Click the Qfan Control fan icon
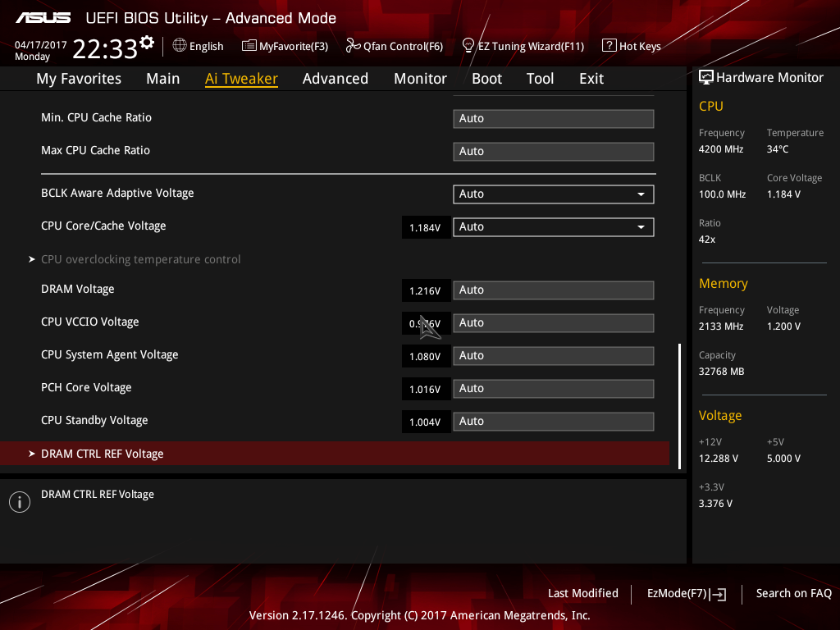The width and height of the screenshot is (840, 630). (353, 46)
